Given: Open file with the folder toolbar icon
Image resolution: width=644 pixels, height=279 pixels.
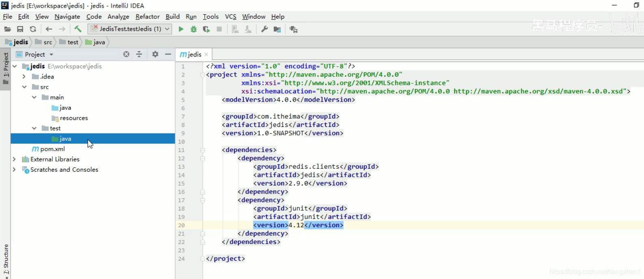Looking at the screenshot, I should 7,29.
